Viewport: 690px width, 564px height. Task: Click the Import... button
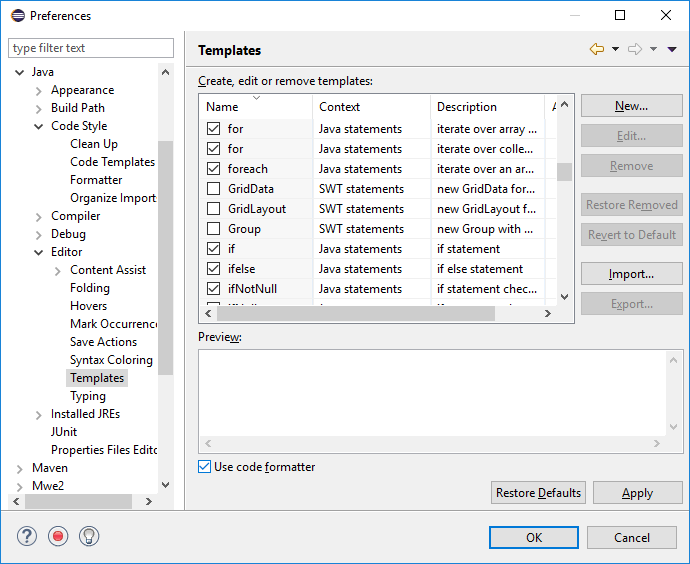(631, 274)
